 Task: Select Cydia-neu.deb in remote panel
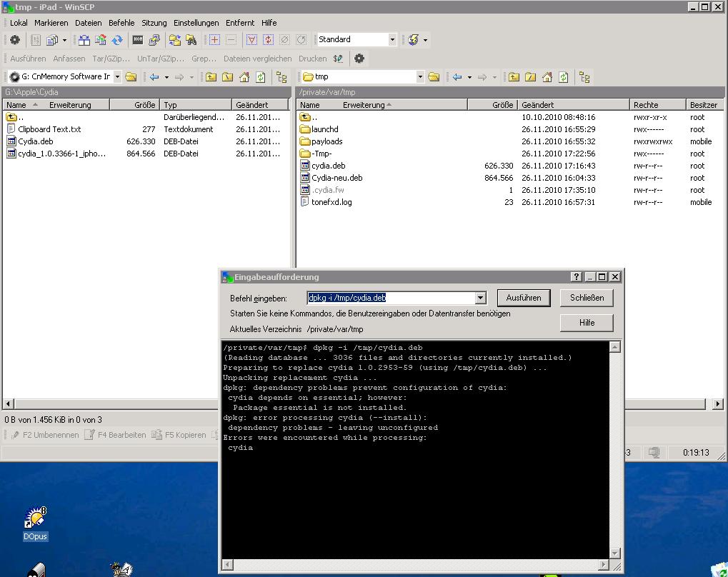pyautogui.click(x=336, y=178)
